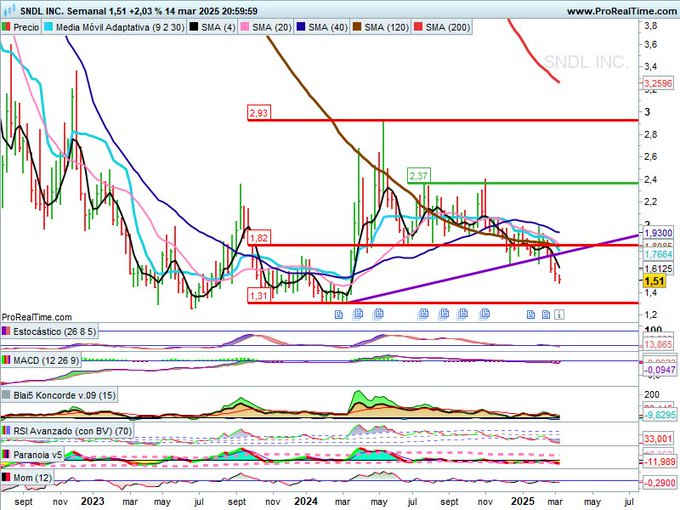Click the brown SMA (120) legend icon
The height and width of the screenshot is (510, 680).
pyautogui.click(x=357, y=27)
